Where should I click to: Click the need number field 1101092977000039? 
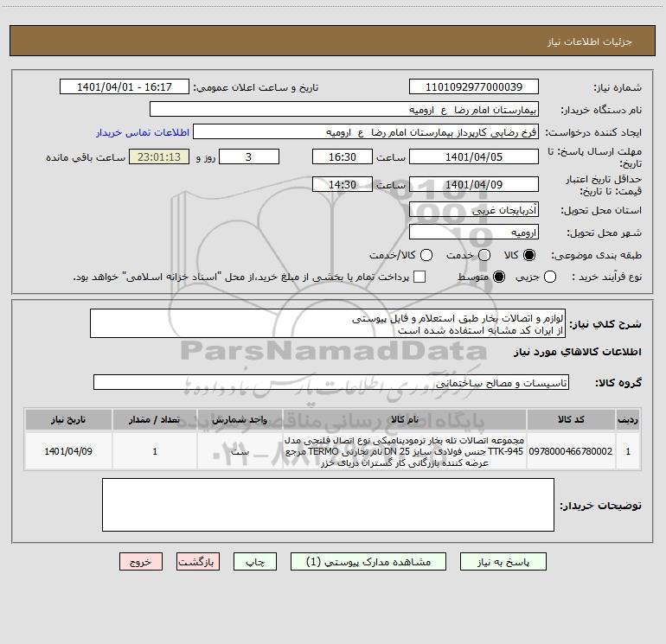[474, 86]
